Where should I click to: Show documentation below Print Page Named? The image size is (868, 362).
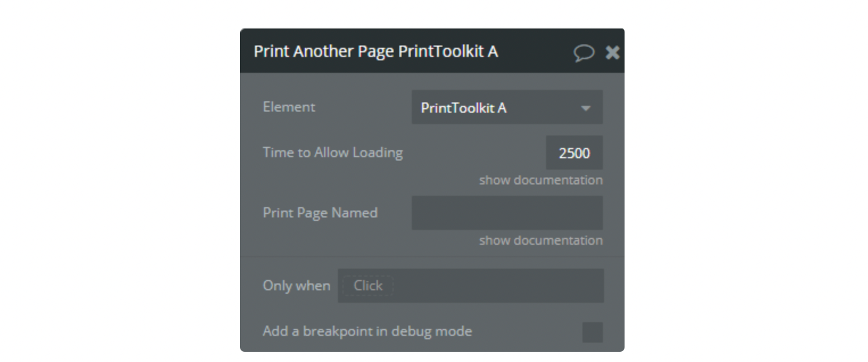540,240
